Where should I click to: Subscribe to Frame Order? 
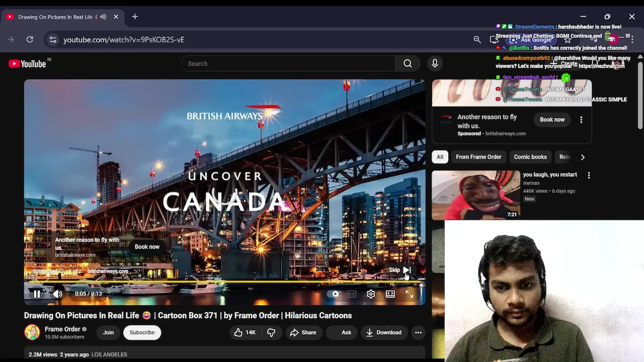pyautogui.click(x=142, y=332)
